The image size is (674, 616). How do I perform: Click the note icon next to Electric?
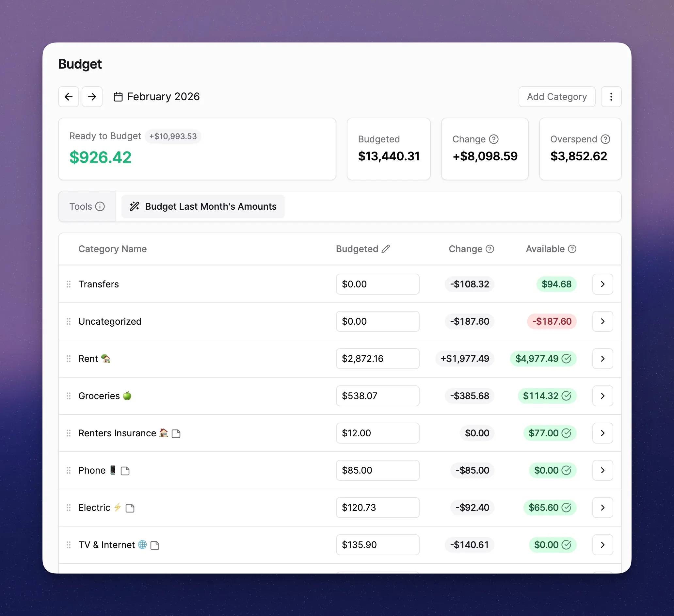[130, 508]
